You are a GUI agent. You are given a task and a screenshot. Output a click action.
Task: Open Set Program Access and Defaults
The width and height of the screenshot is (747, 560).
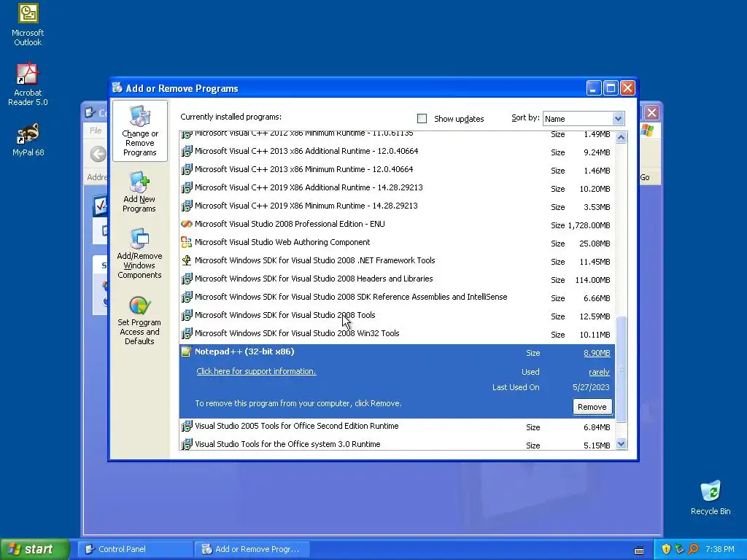pyautogui.click(x=139, y=320)
